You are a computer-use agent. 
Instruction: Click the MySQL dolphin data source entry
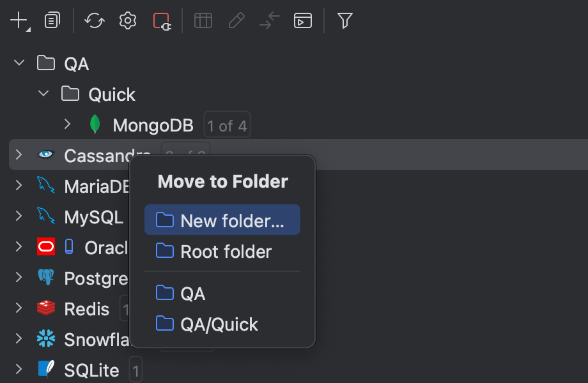coord(93,216)
